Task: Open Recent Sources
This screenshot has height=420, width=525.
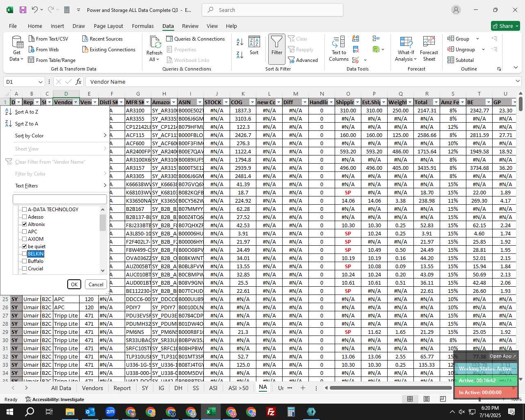Action: point(102,39)
